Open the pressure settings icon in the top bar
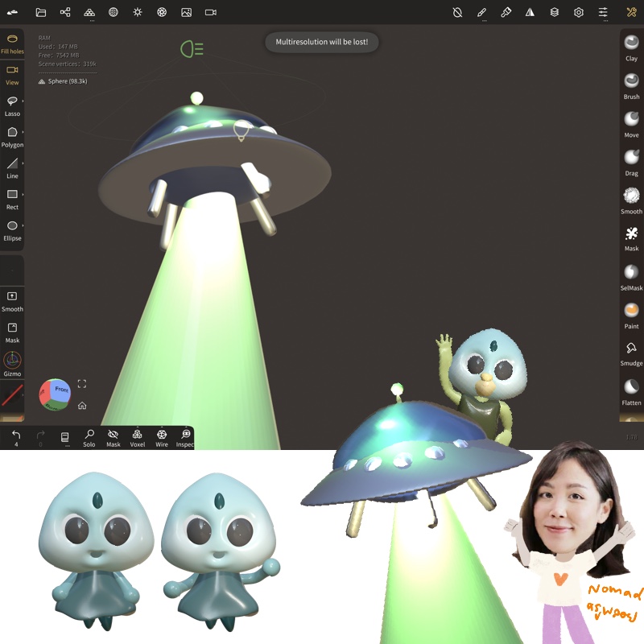 pyautogui.click(x=457, y=12)
